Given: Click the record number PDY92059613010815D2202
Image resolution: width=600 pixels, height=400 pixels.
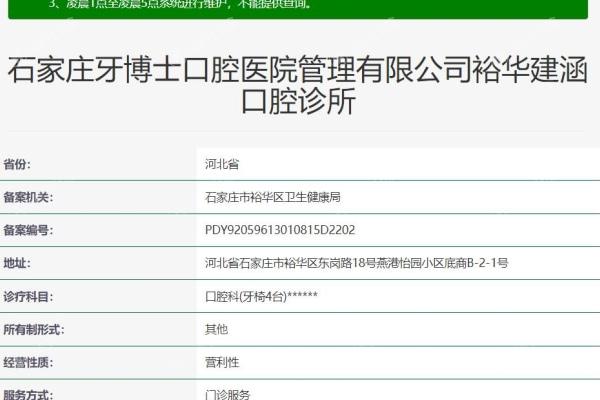Looking at the screenshot, I should click(280, 230).
